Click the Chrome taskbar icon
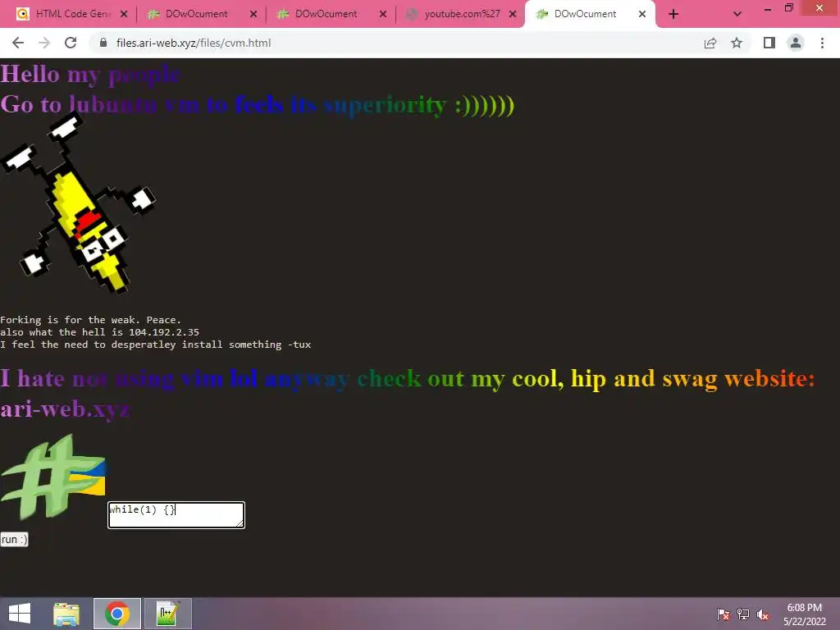This screenshot has height=630, width=840. (116, 614)
